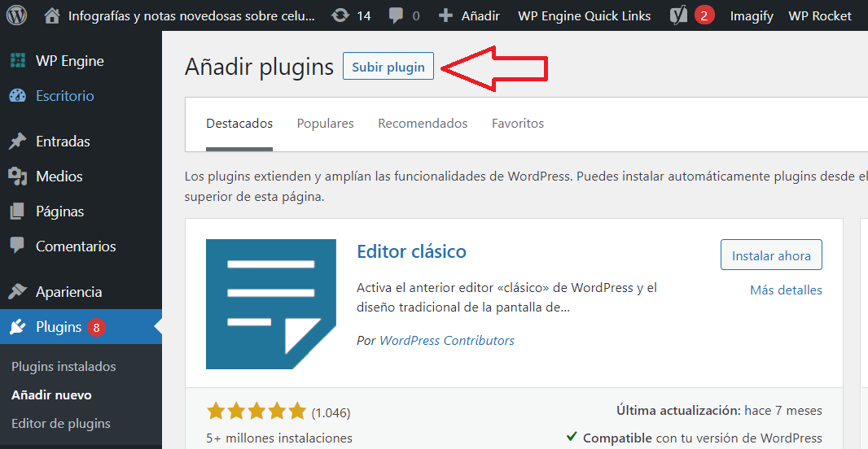The image size is (868, 449).
Task: Click the Entradas pushpin icon
Action: [x=18, y=142]
